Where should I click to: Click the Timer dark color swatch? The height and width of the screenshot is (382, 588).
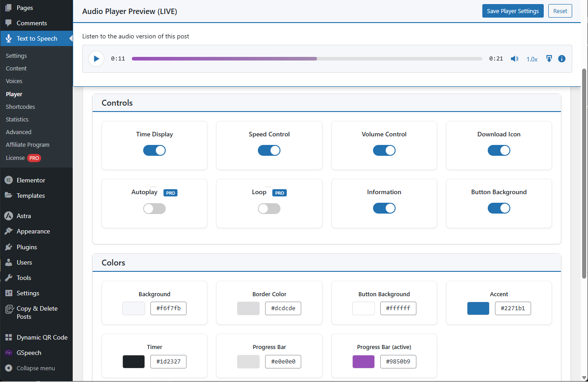(x=134, y=362)
